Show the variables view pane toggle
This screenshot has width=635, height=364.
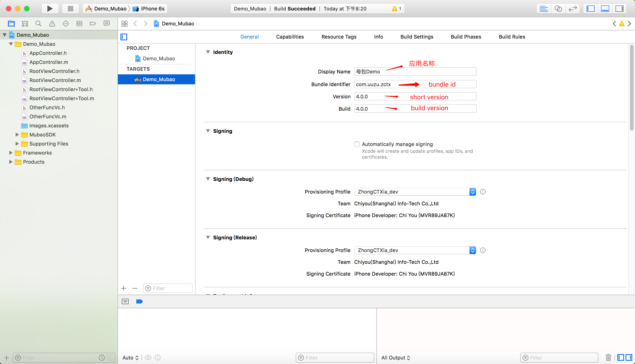tap(620, 357)
